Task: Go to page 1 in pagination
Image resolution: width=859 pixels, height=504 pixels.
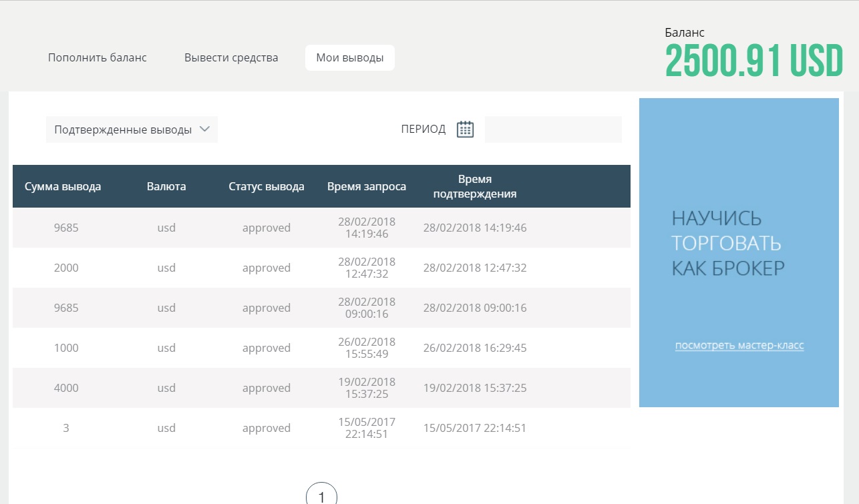Action: click(321, 496)
